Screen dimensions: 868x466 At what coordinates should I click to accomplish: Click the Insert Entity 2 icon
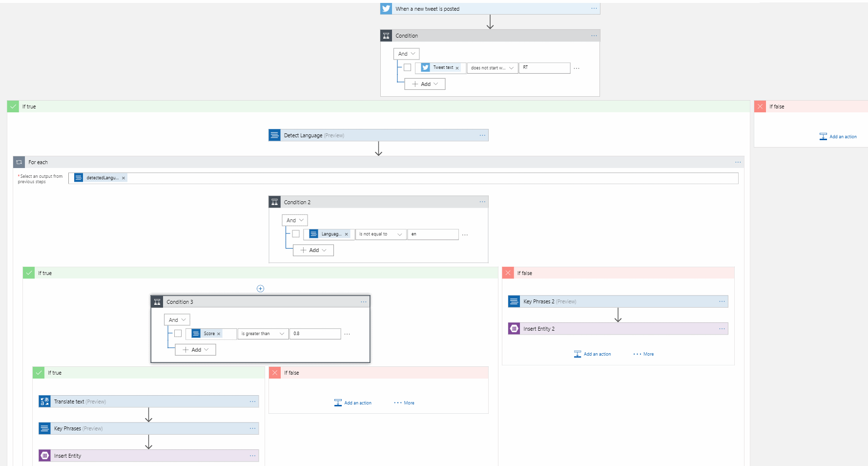click(514, 329)
